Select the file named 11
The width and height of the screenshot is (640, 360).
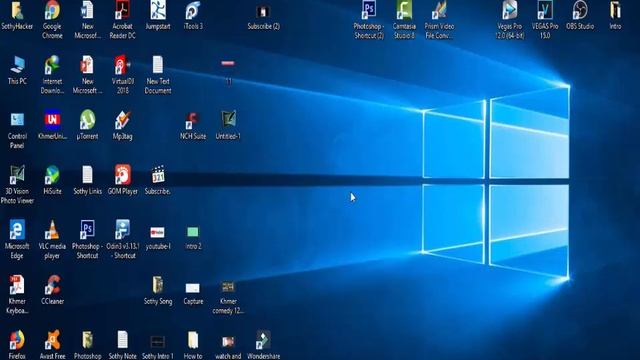click(228, 63)
